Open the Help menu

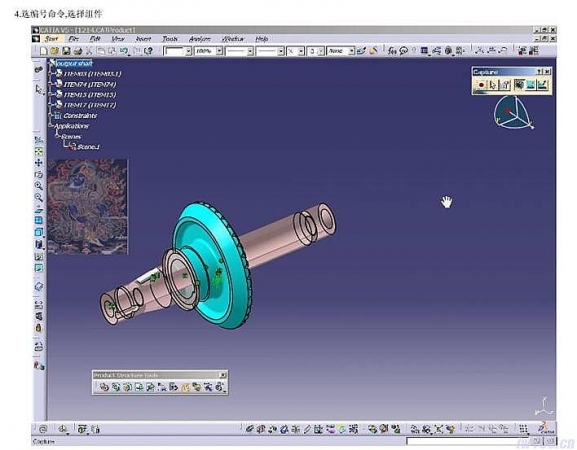coord(261,39)
